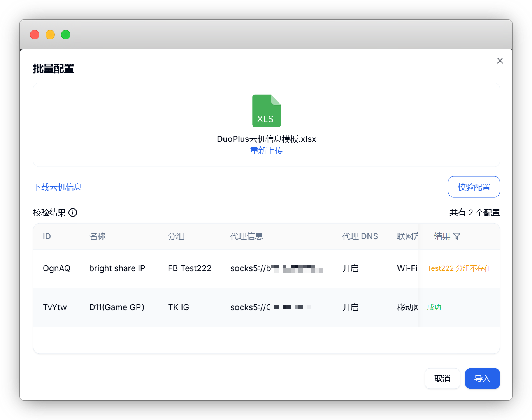Screen dimensions: 532x420
Task: Open the 结果 column filter icon
Action: click(457, 236)
